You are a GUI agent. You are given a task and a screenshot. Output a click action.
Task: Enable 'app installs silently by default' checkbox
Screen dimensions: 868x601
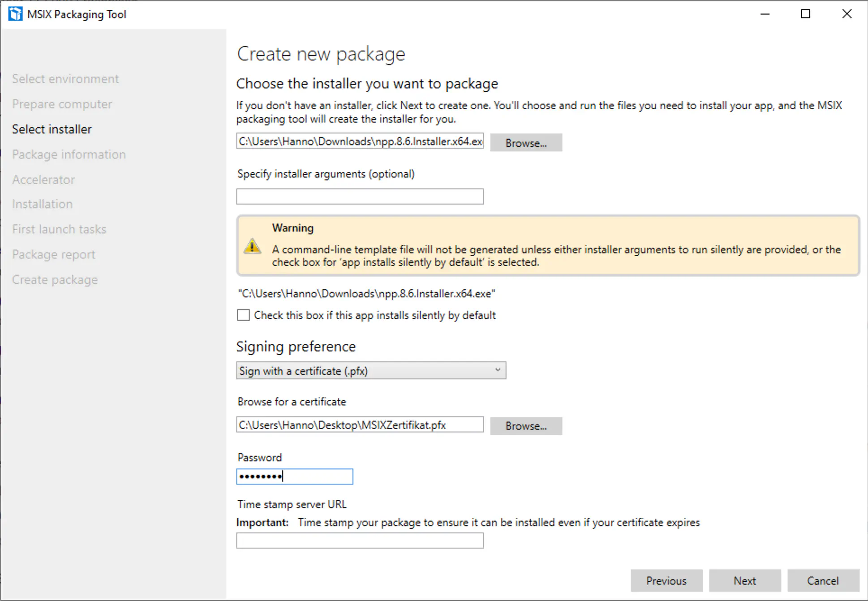click(243, 315)
